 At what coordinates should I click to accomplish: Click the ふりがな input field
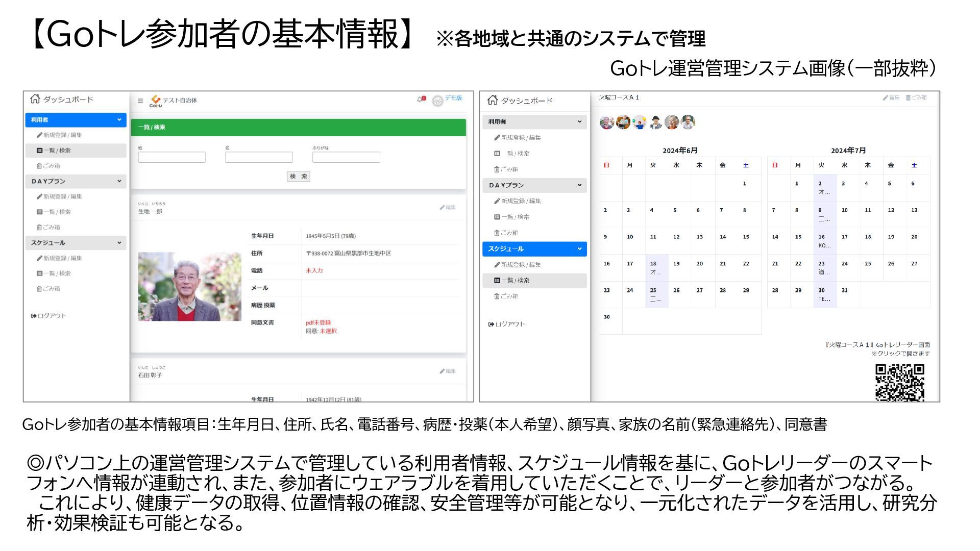(346, 157)
